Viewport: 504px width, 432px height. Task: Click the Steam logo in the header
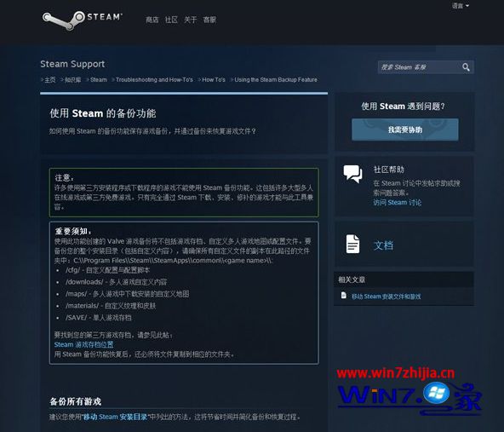coord(83,20)
